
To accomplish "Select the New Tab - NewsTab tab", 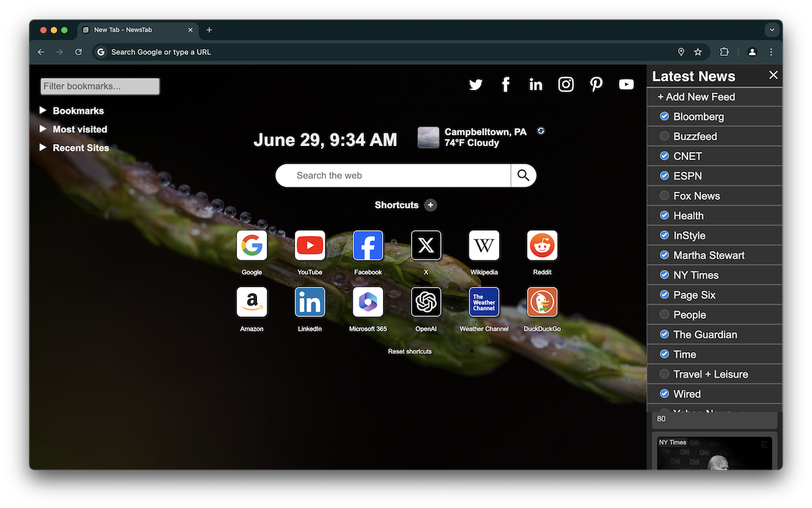I will click(137, 30).
